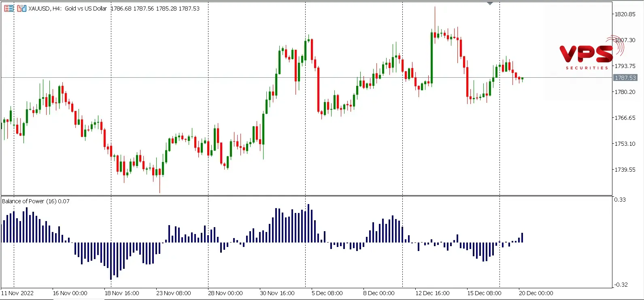Click the 20 Dec 00:00 time label
The width and height of the screenshot is (644, 300).
[536, 293]
